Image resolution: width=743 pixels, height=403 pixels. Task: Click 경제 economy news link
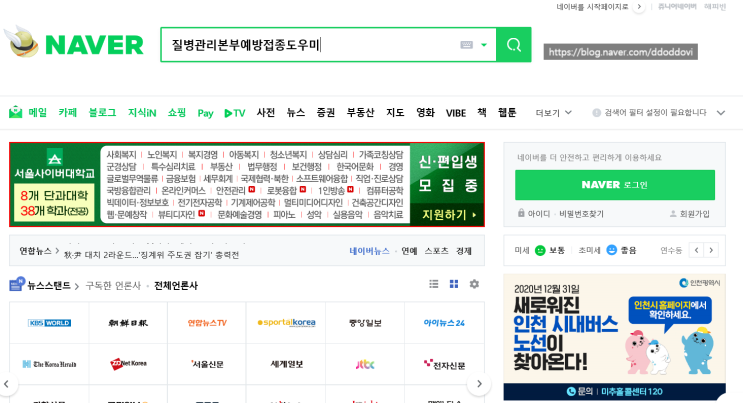[x=463, y=251]
